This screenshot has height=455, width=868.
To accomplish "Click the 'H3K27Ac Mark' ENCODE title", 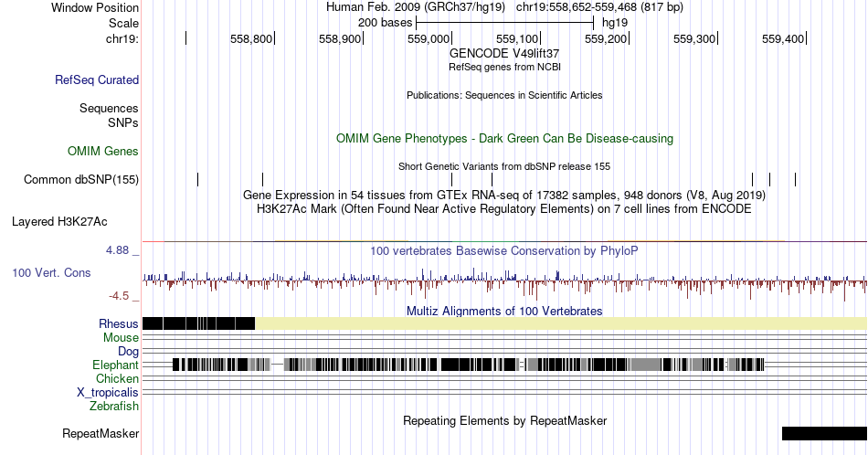I will [x=504, y=208].
